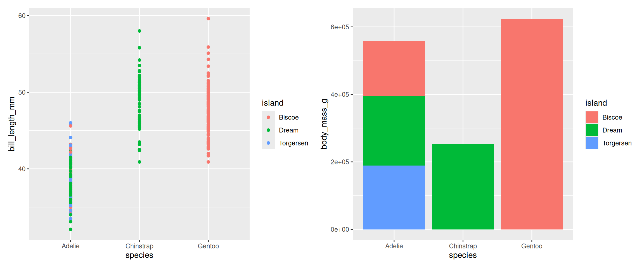The height and width of the screenshot is (268, 644).
Task: Click the Torgersen dot in scatter legend
Action: click(268, 143)
